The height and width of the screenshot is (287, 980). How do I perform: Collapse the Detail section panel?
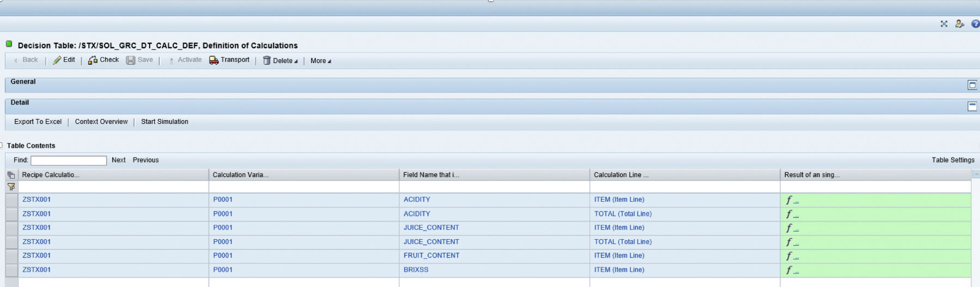pos(972,106)
